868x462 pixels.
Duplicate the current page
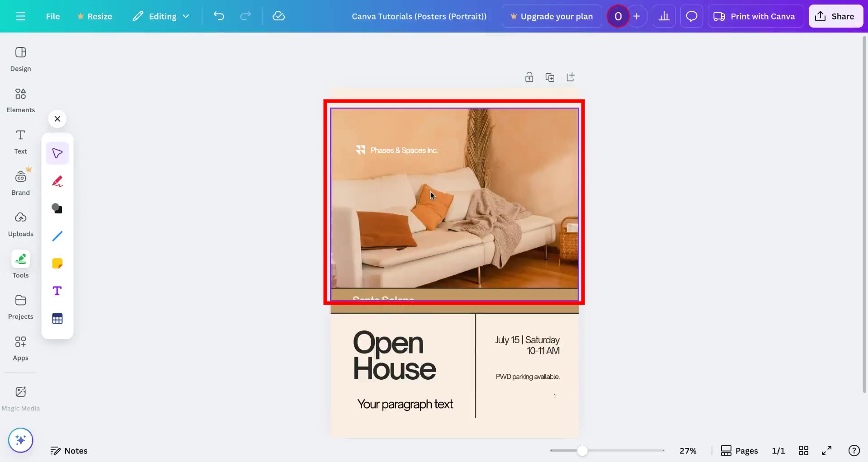pyautogui.click(x=550, y=77)
